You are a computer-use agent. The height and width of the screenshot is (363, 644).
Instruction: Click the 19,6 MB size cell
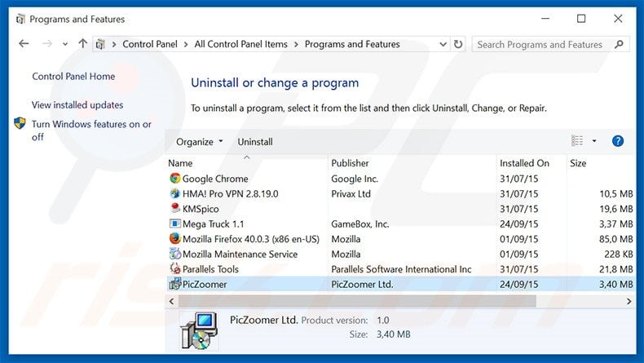coord(615,209)
